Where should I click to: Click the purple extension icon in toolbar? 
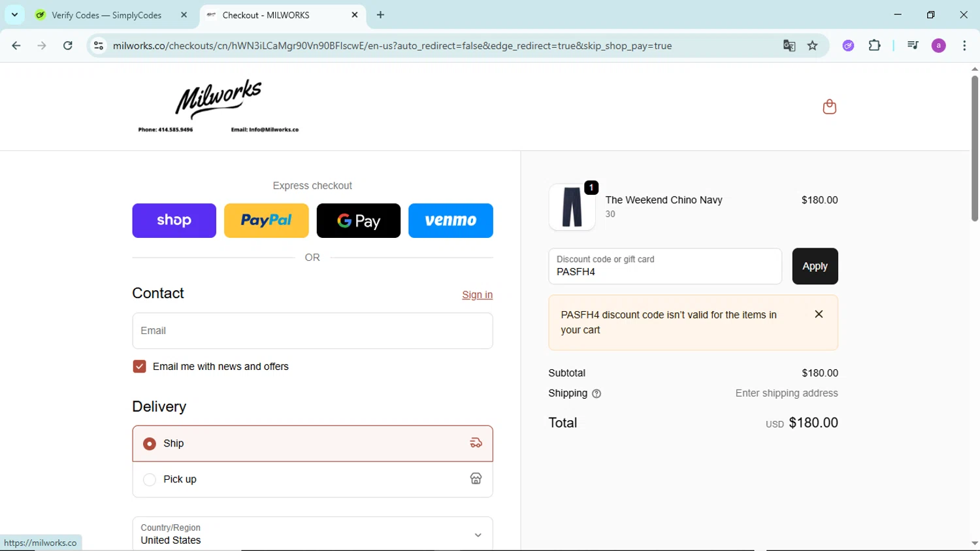click(848, 46)
